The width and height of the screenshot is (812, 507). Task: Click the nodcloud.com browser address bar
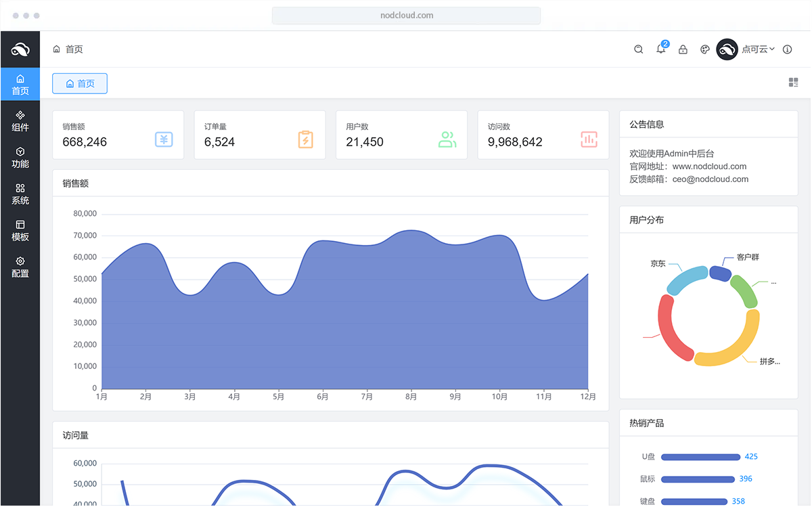click(x=406, y=15)
